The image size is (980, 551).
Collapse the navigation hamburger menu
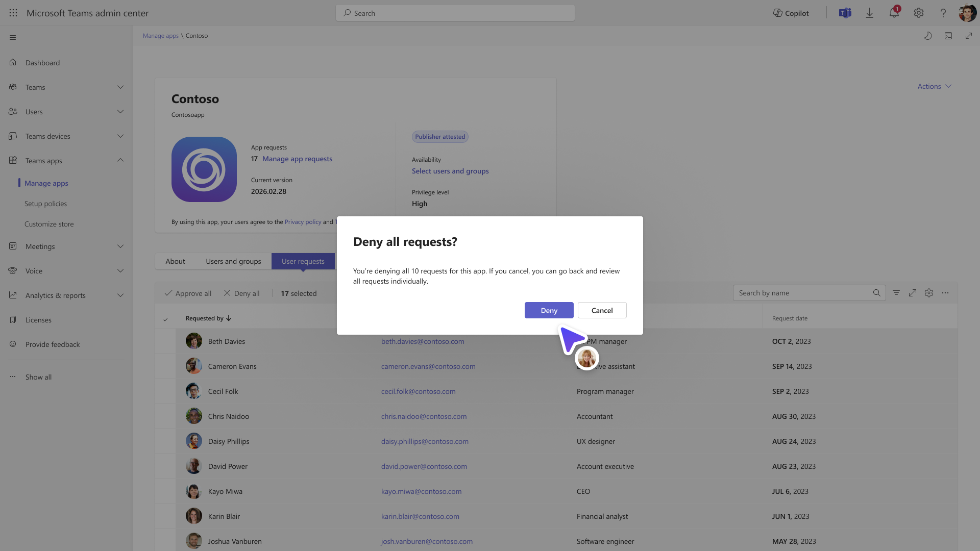coord(13,37)
